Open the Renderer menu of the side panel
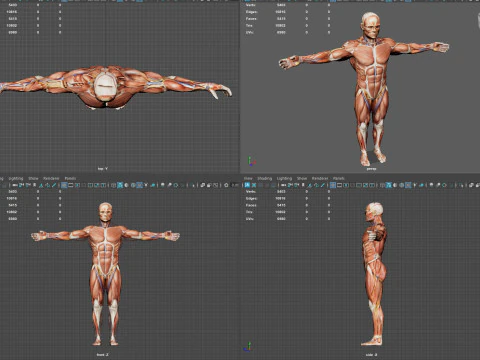The height and width of the screenshot is (360, 480). pyautogui.click(x=320, y=178)
